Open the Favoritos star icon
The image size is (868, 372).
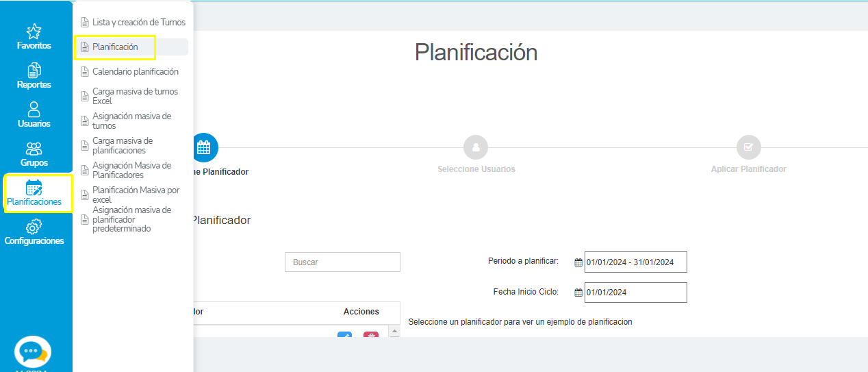coord(34,32)
